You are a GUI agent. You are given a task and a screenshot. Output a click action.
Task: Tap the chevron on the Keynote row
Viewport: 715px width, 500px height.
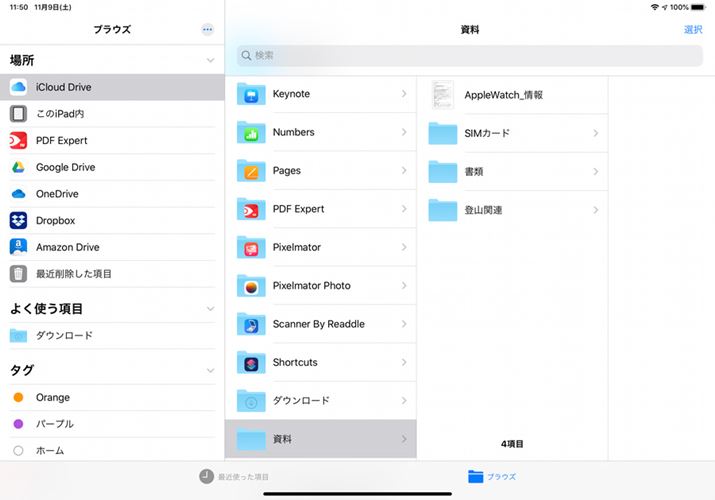(404, 93)
